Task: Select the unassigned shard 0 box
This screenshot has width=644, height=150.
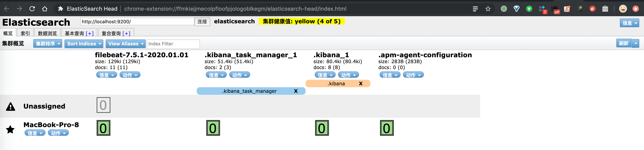Action: (x=103, y=105)
